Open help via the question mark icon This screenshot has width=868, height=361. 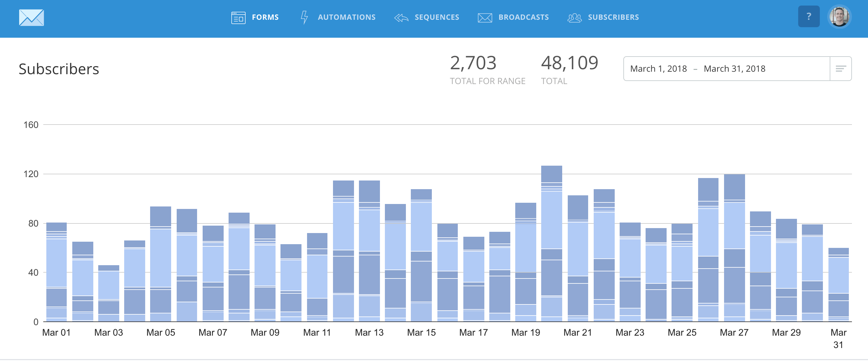click(809, 16)
